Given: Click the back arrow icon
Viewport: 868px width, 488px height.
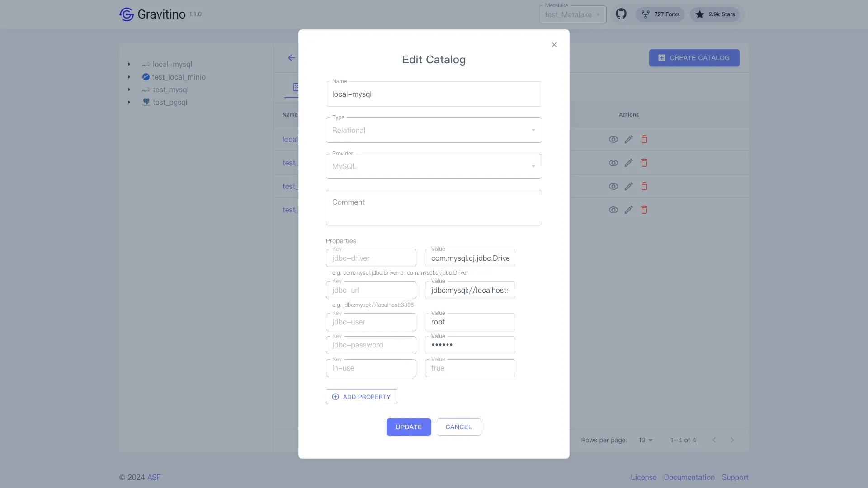Looking at the screenshot, I should point(292,58).
